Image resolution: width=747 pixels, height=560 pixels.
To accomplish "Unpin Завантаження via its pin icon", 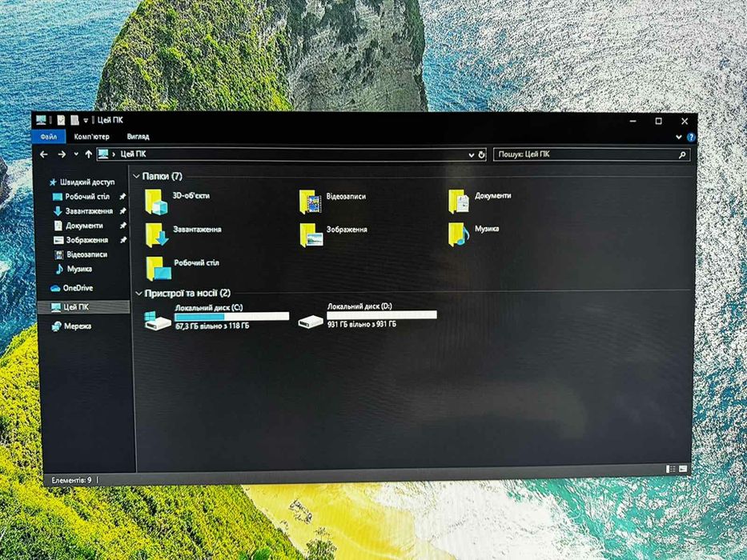I will click(x=122, y=210).
